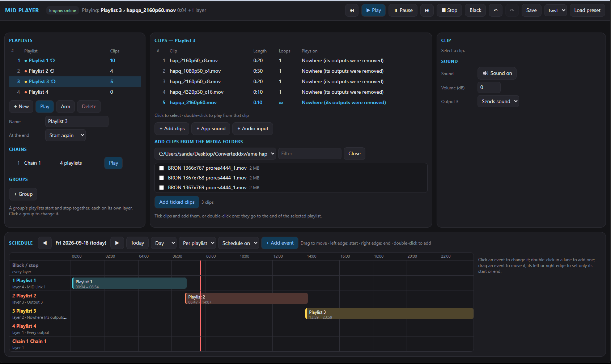Click the Load preset button

(587, 10)
